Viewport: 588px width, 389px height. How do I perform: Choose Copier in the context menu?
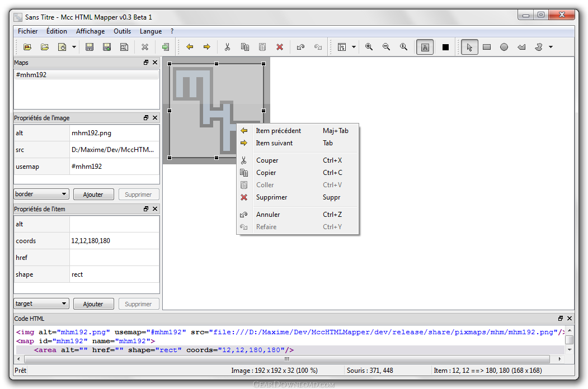[298, 173]
